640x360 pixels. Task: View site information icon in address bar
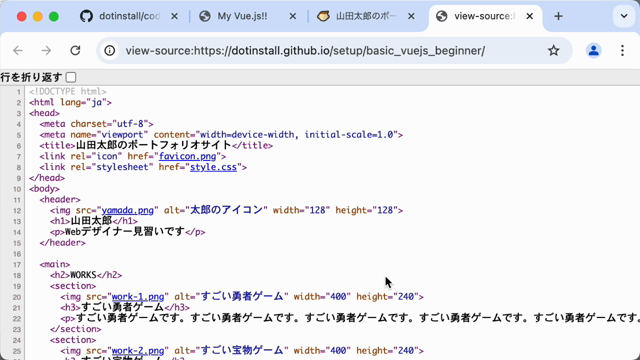(x=109, y=51)
